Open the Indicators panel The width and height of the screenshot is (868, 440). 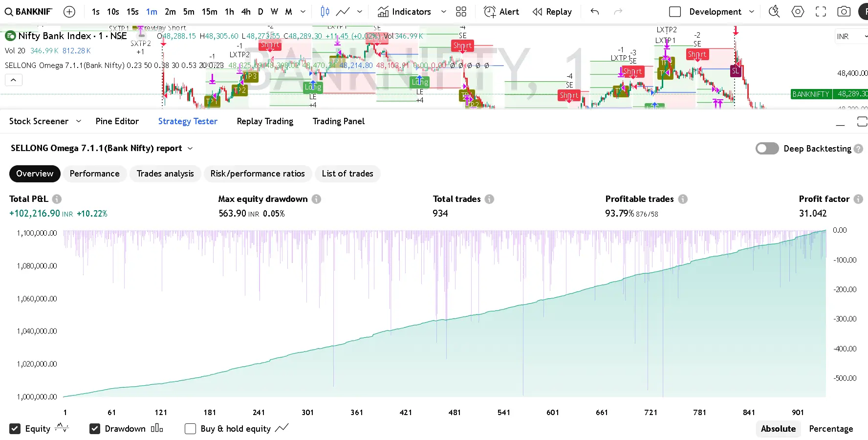[404, 12]
